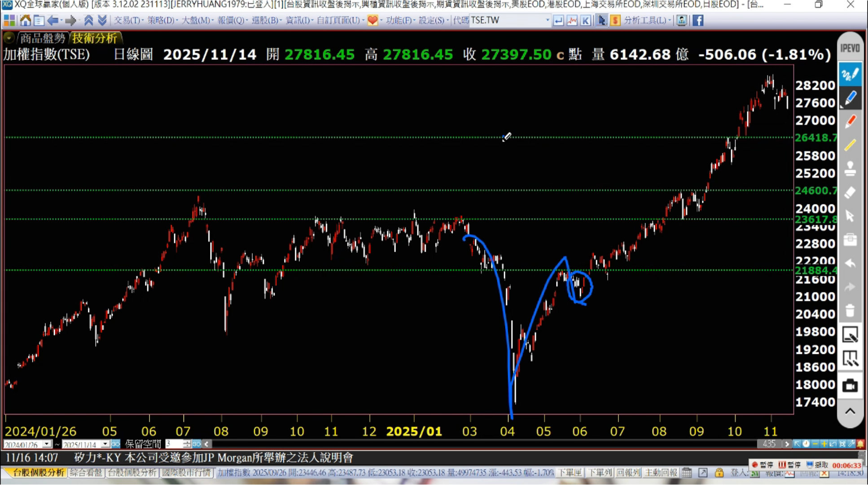Switch to the 商品盤勢 tab
Viewport: 868px width, 485px height.
42,38
